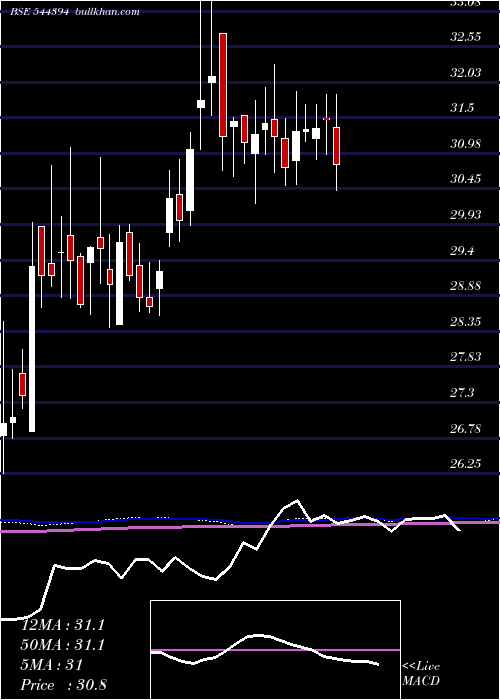Screen dimensions: 500x700
Task: Select the 28.35 price level label
Action: 466,322
